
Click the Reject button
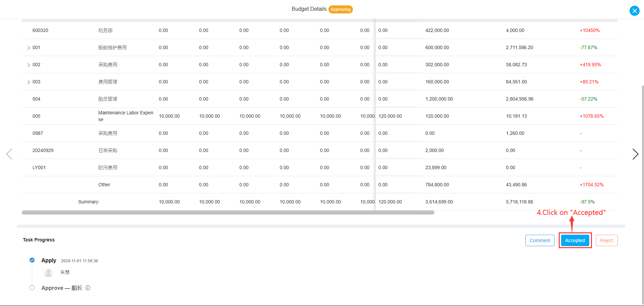(606, 240)
